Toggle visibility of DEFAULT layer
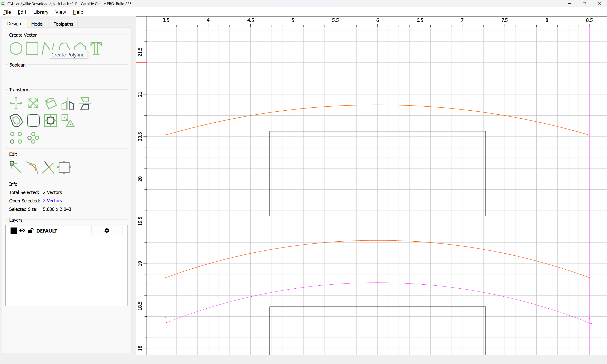Image resolution: width=607 pixels, height=364 pixels. (x=22, y=231)
